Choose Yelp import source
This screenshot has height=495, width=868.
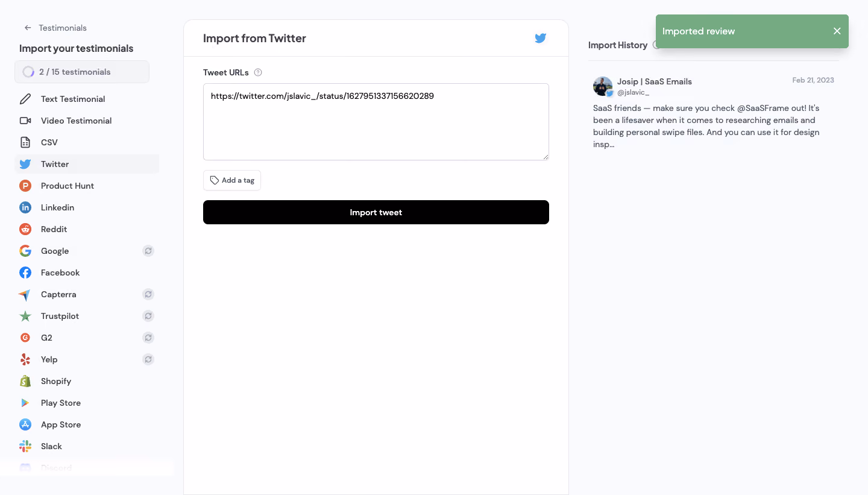click(87, 359)
